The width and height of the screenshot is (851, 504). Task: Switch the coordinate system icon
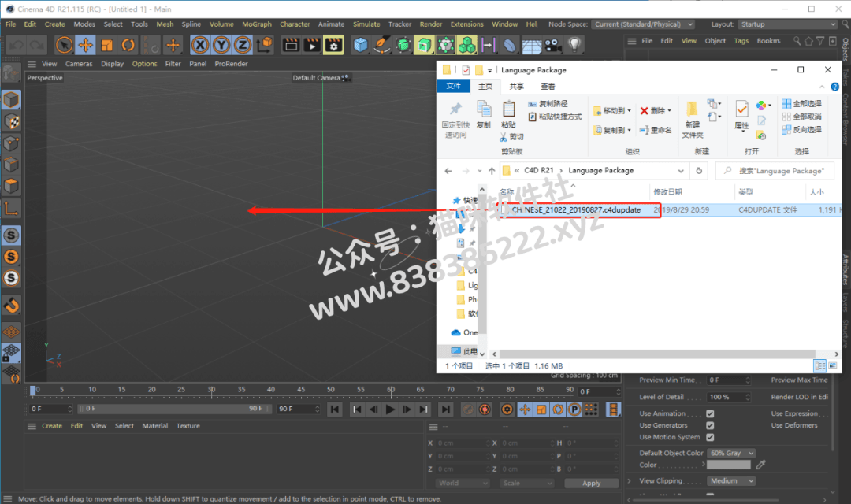(265, 45)
